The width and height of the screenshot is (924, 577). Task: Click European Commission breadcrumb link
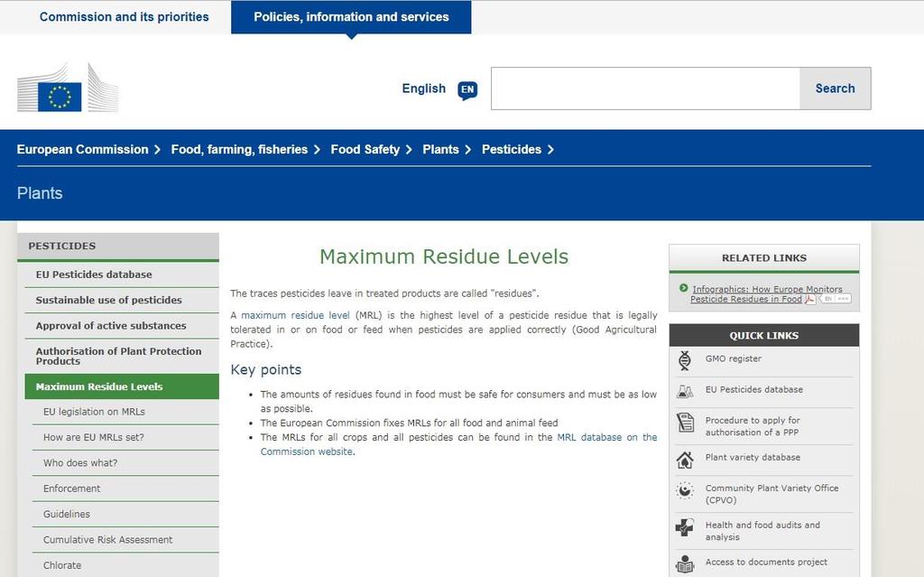tap(82, 150)
